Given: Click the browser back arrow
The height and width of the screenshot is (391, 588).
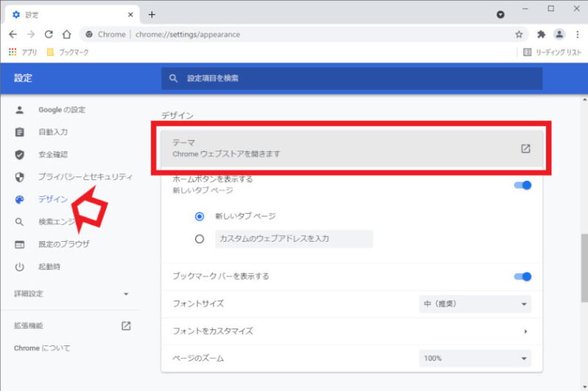Looking at the screenshot, I should coord(12,35).
